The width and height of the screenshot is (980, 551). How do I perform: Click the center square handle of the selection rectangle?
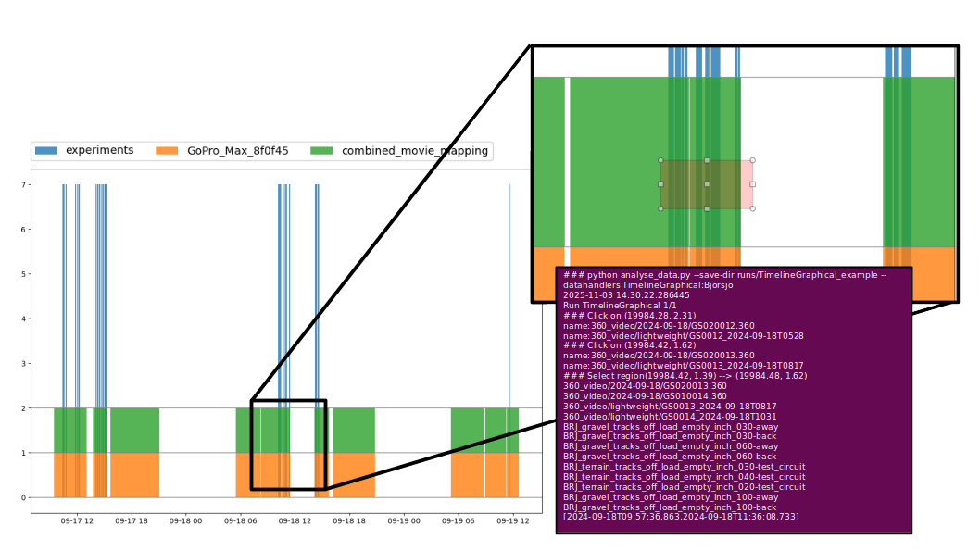(707, 184)
